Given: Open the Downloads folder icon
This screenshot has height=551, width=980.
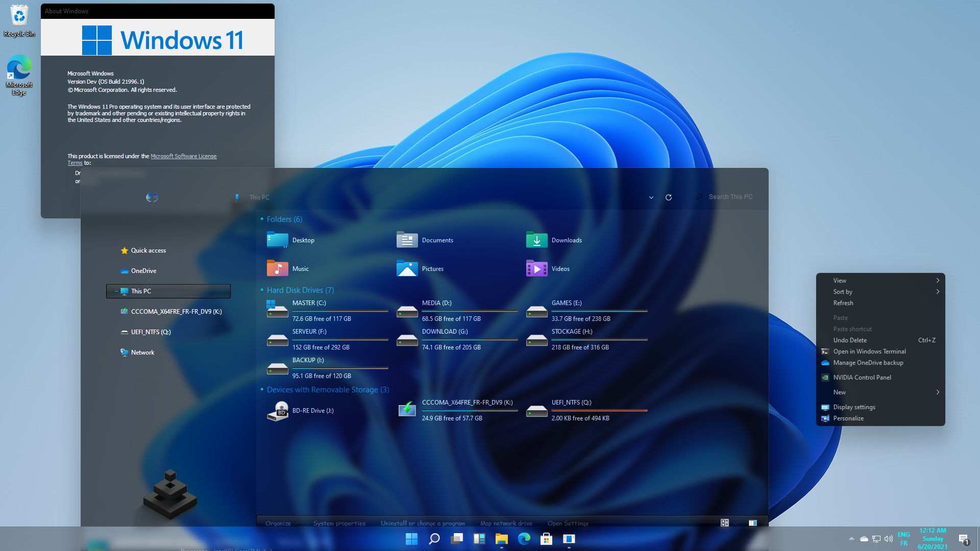Looking at the screenshot, I should [536, 240].
